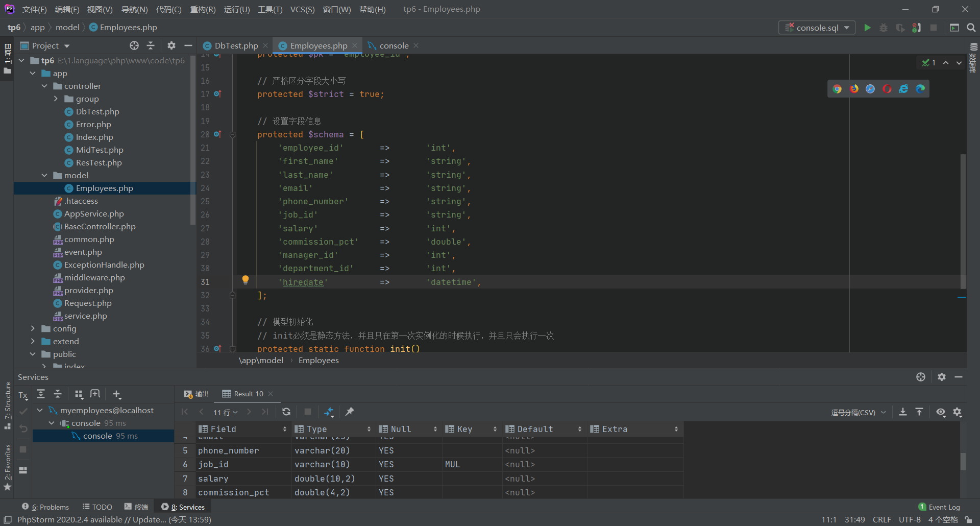Sort results by Field column header
The width and height of the screenshot is (980, 526).
242,429
